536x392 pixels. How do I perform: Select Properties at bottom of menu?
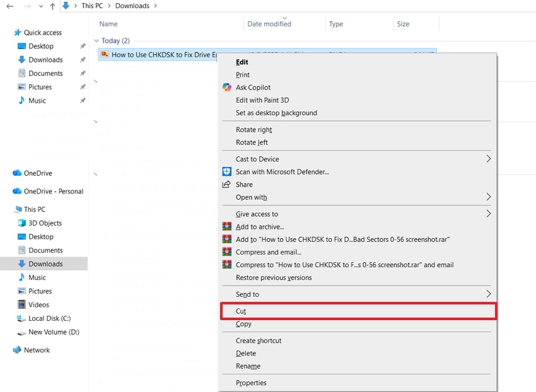251,383
